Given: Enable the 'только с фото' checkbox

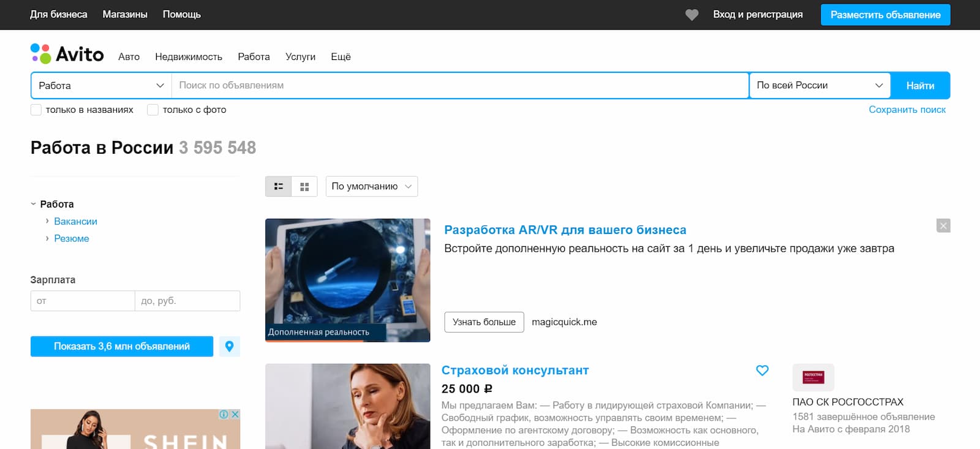Looking at the screenshot, I should (x=153, y=110).
